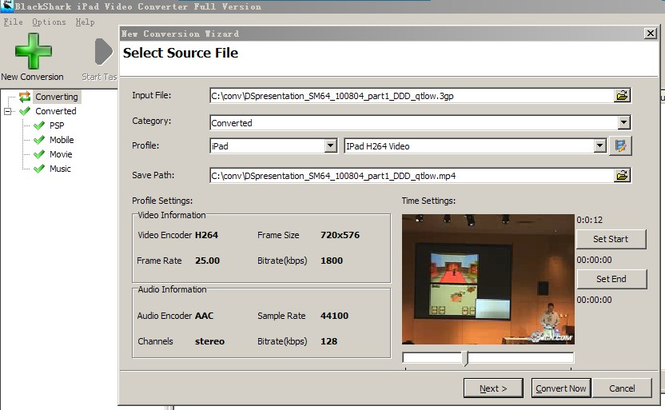Click the H264 video encoder value

click(x=207, y=235)
